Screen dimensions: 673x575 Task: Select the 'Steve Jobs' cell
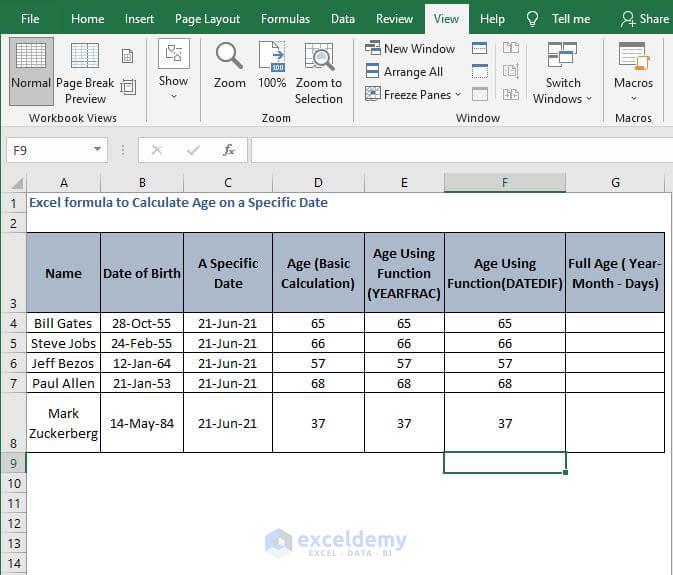(x=64, y=343)
